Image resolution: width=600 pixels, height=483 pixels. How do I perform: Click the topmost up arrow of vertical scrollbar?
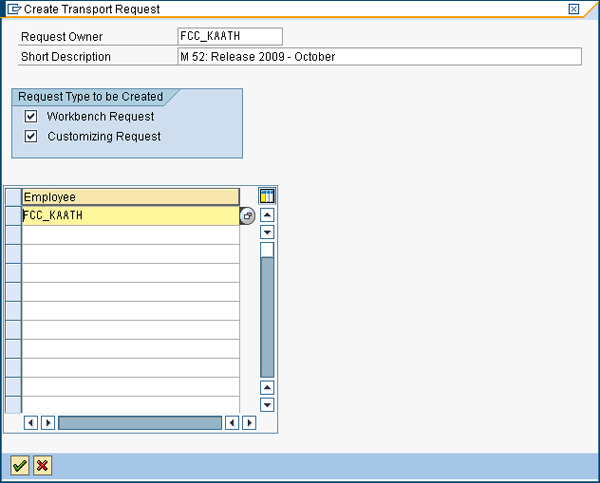pos(267,215)
